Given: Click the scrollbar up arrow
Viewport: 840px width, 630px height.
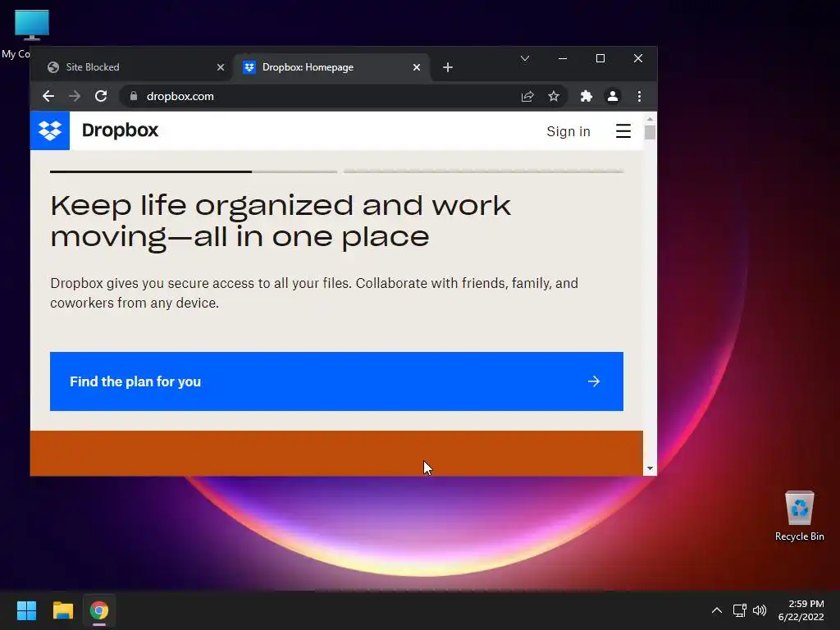Looking at the screenshot, I should pyautogui.click(x=650, y=118).
